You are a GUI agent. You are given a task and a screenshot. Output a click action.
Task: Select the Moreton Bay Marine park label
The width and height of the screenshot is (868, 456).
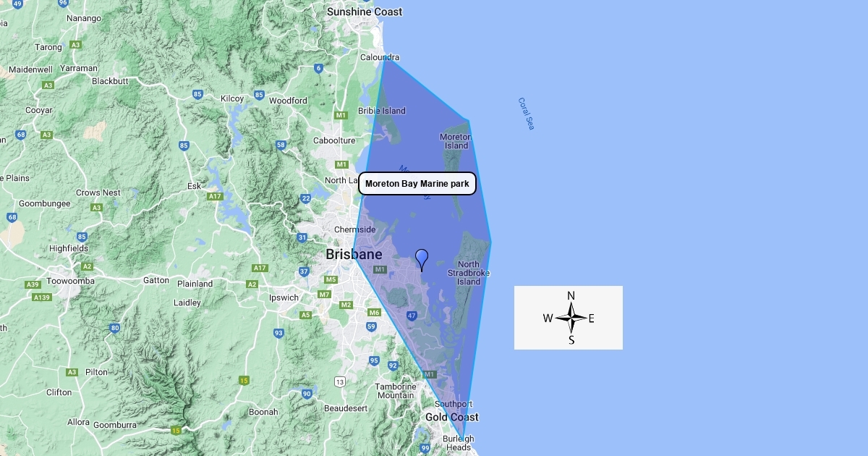coord(417,184)
